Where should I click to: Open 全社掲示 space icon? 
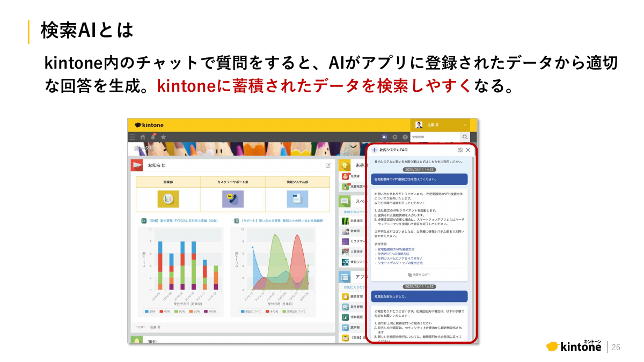346,220
